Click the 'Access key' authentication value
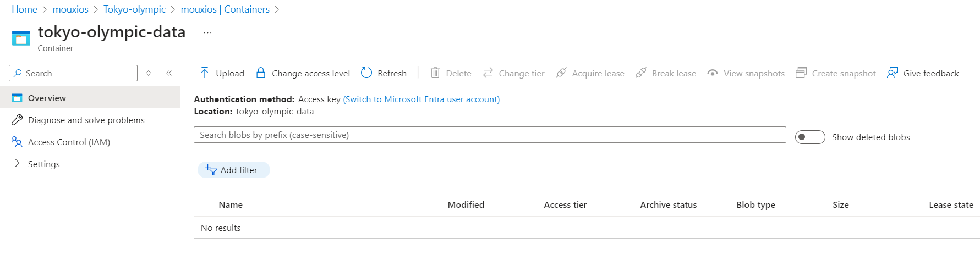 (x=319, y=99)
